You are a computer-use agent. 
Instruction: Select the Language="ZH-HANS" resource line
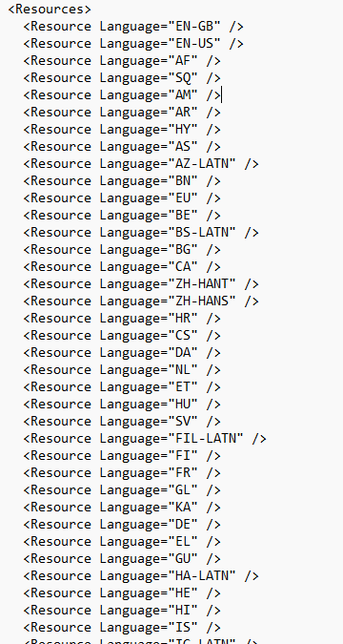tap(141, 301)
